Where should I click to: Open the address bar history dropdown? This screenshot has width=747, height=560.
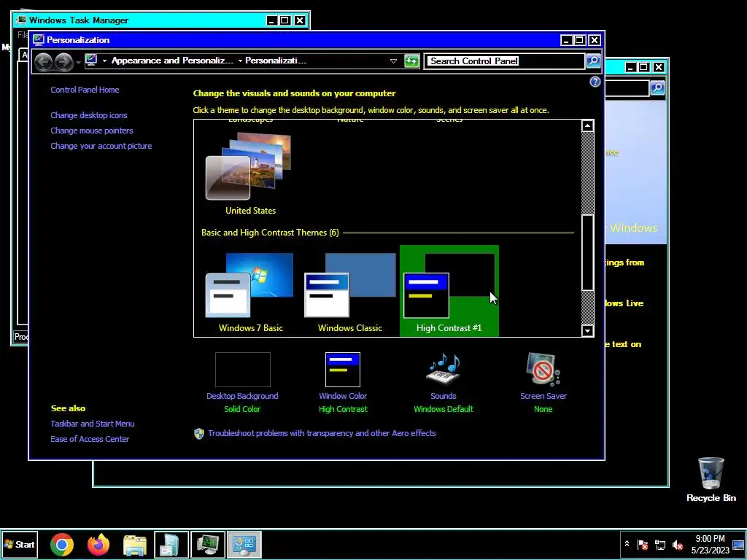tap(393, 61)
